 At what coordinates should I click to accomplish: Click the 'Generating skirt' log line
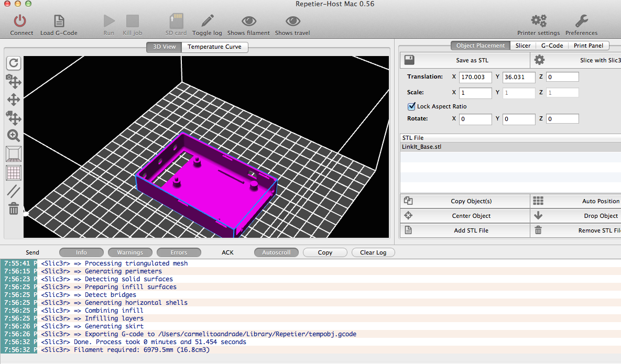pos(92,326)
